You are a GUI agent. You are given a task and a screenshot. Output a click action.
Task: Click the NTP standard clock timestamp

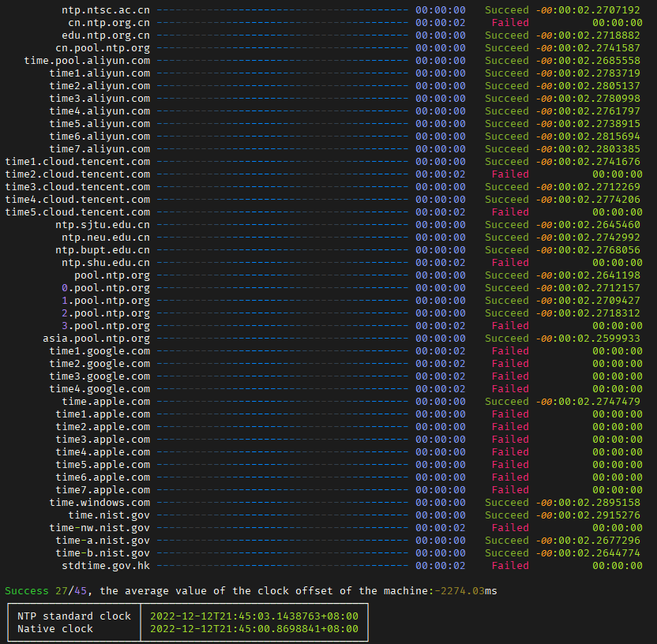tap(253, 616)
